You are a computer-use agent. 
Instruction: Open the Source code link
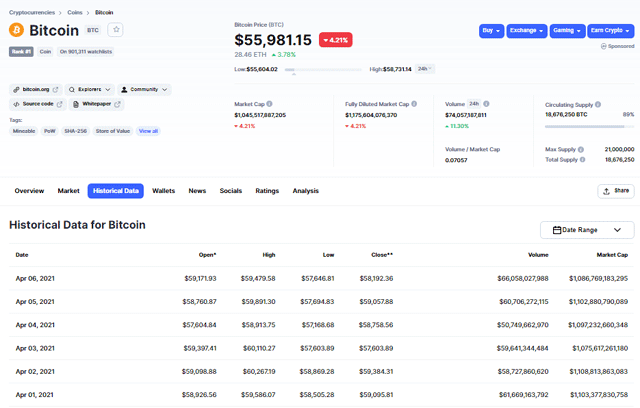[38, 104]
